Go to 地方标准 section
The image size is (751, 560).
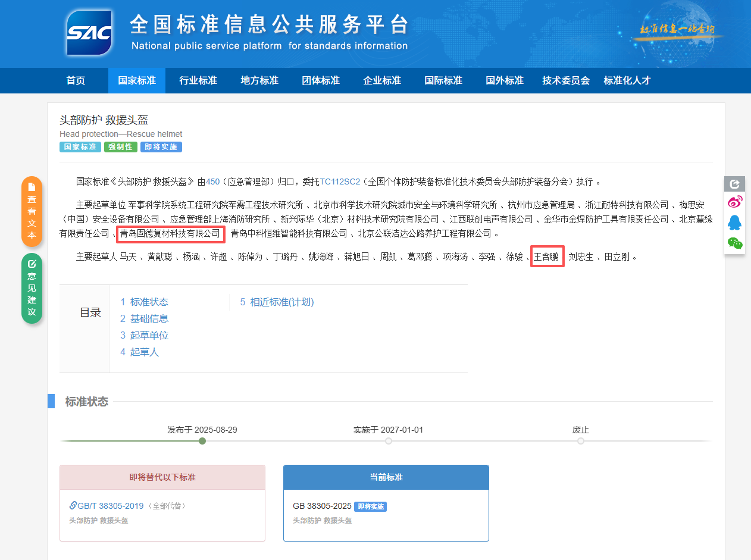pyautogui.click(x=259, y=80)
